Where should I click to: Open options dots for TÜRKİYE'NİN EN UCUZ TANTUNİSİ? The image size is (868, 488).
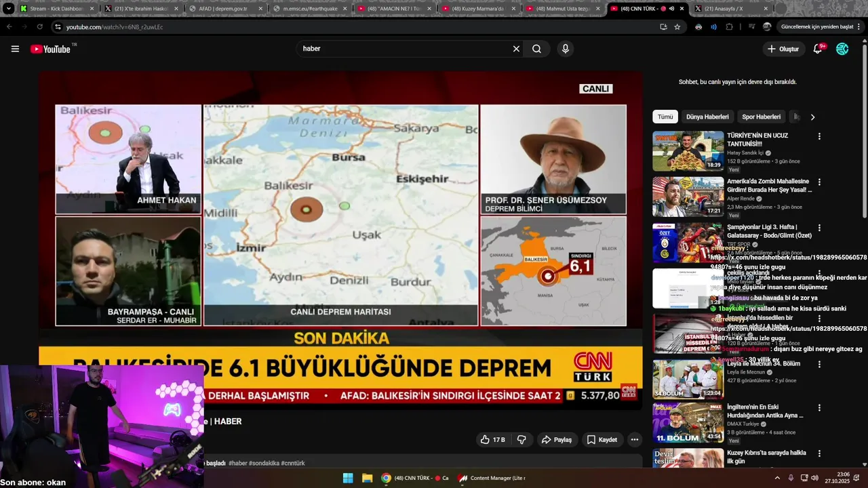coord(819,136)
